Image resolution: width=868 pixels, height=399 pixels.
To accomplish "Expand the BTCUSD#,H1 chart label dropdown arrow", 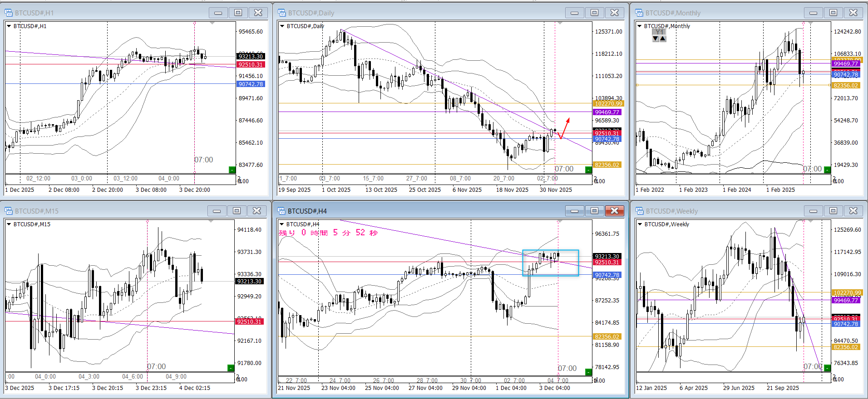I will 9,26.
